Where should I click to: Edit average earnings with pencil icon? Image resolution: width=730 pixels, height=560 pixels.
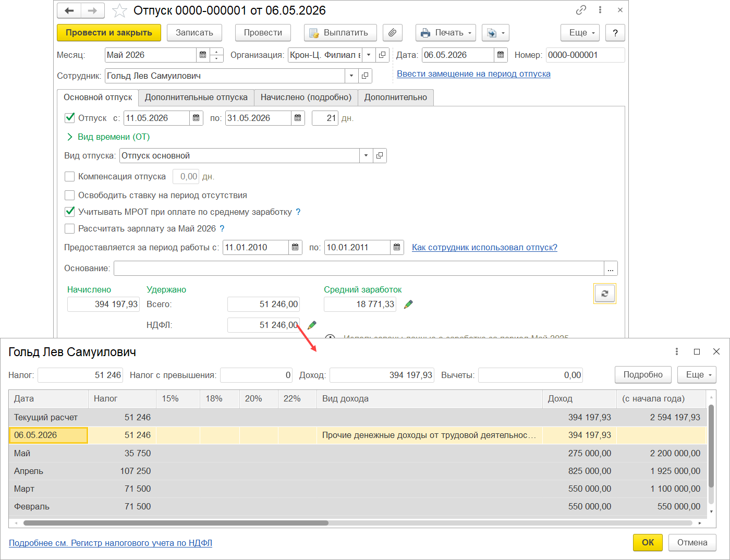(408, 304)
